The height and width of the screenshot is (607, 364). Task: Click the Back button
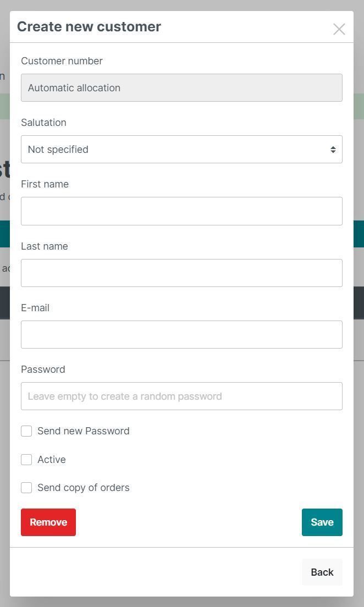pos(322,572)
